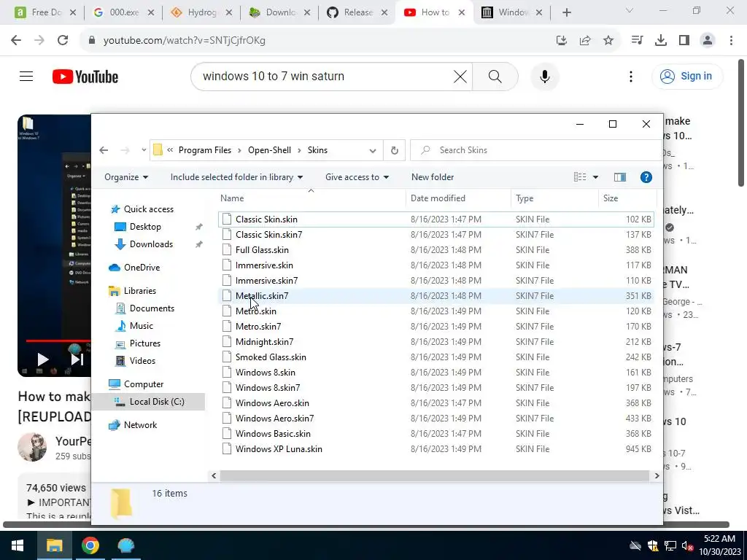Click Chrome's back navigation arrow

(x=16, y=41)
